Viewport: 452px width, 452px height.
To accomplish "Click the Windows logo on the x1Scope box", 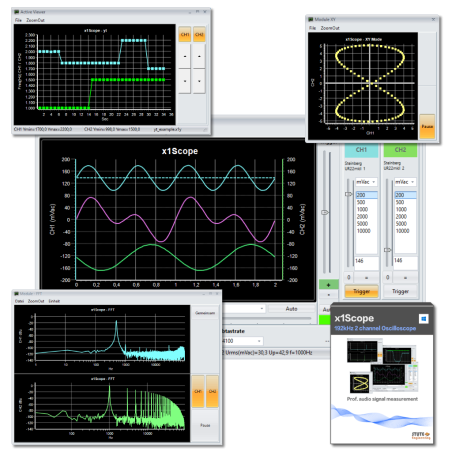I will click(423, 319).
